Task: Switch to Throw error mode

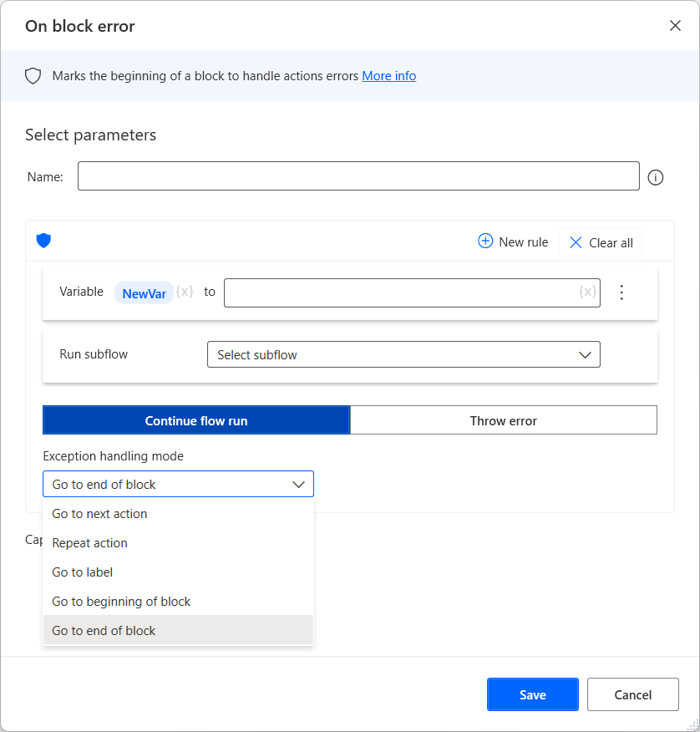Action: (x=503, y=420)
